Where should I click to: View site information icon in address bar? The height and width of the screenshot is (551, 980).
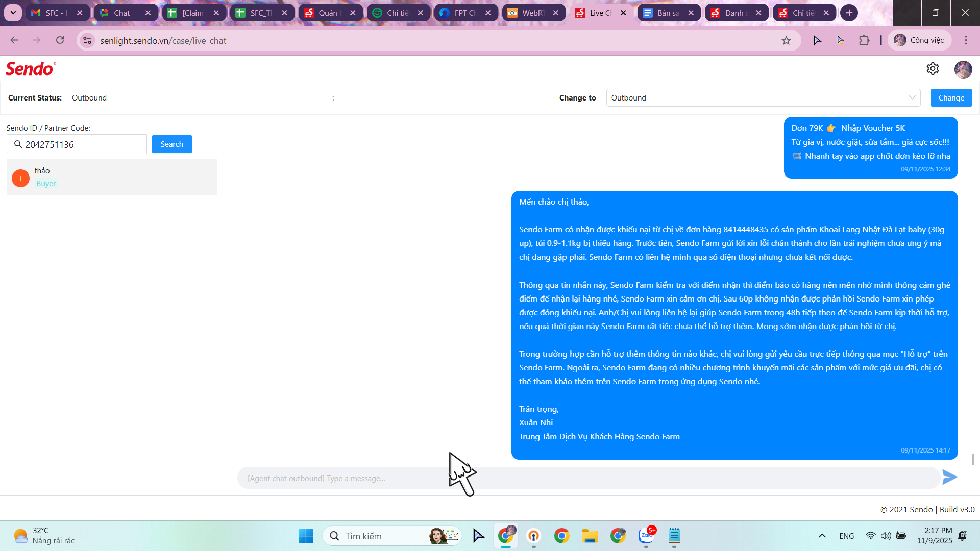87,40
